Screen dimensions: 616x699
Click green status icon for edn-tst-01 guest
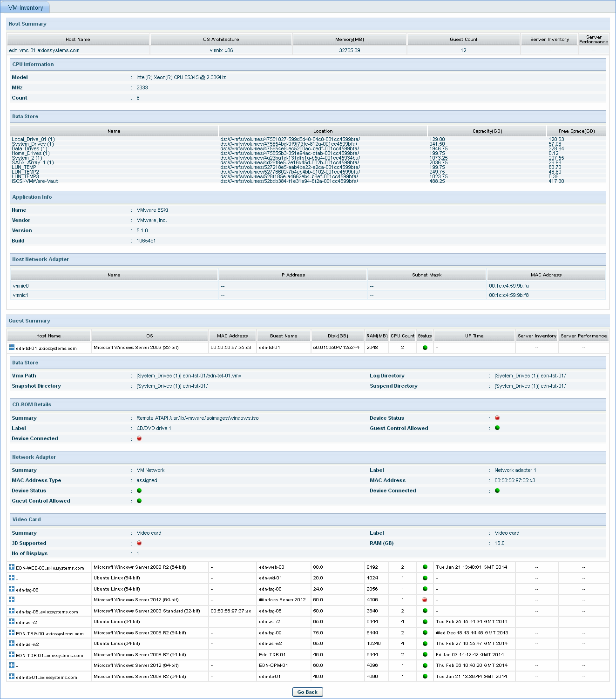point(425,348)
